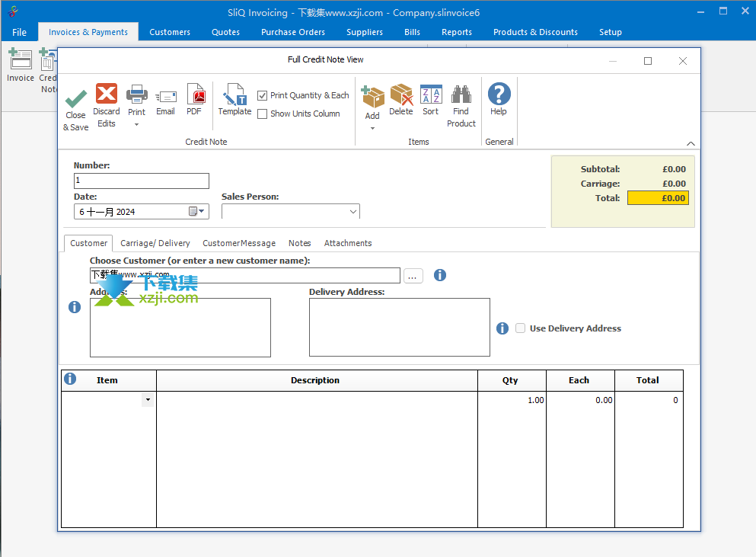756x557 pixels.
Task: Uncheck Print Quantity & Each checkbox
Action: [263, 95]
